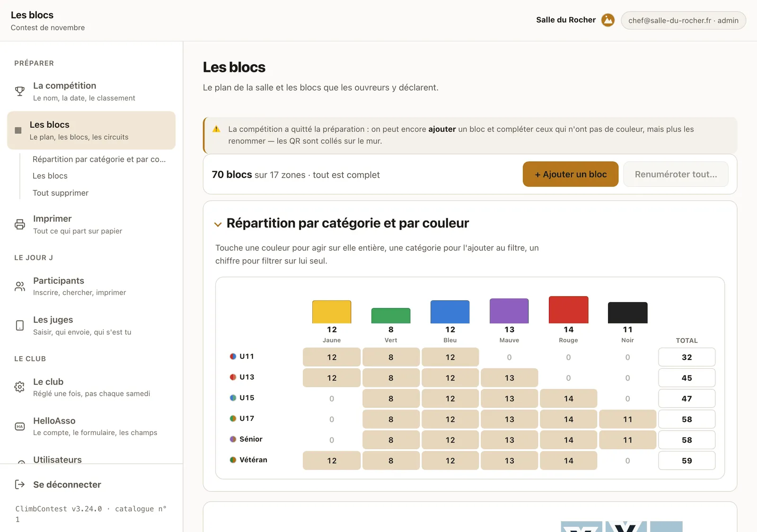Click the printer icon beside Imprimer
Viewport: 757px width, 532px height.
click(x=20, y=224)
